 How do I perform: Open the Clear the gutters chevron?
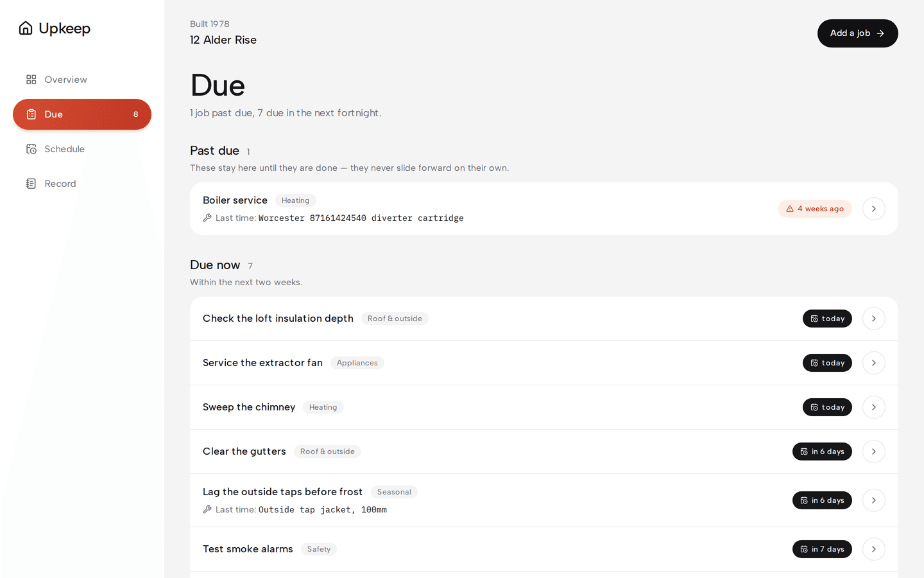coord(874,451)
